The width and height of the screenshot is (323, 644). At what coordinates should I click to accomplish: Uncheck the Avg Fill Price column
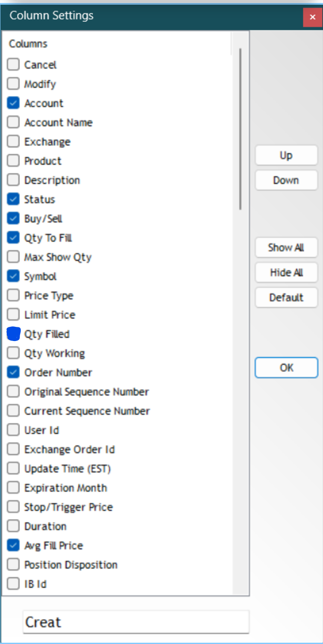tap(14, 546)
